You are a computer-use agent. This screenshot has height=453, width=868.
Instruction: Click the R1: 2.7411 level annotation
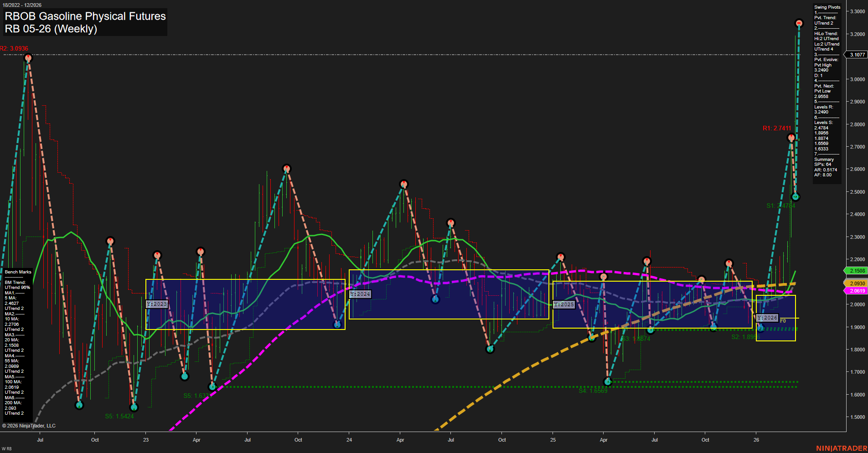[777, 129]
